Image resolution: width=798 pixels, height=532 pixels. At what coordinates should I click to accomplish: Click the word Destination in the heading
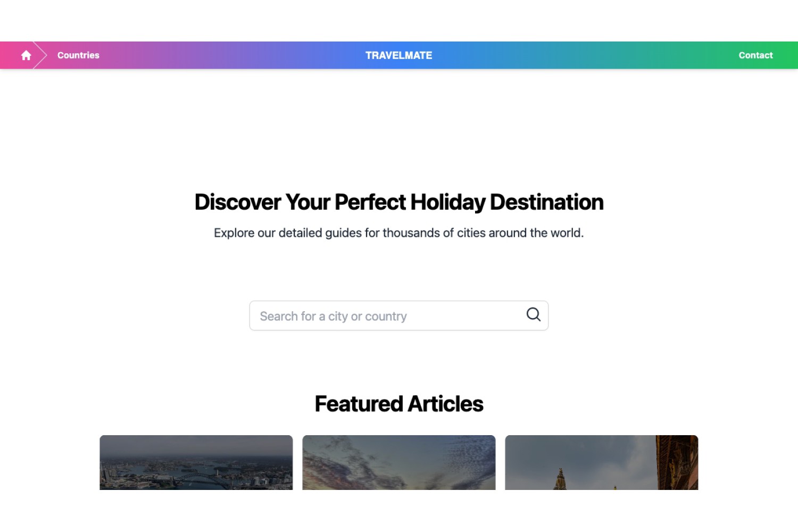546,202
